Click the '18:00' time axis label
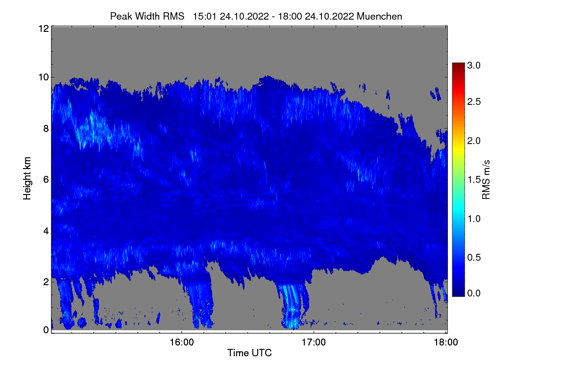The width and height of the screenshot is (588, 392). 446,343
